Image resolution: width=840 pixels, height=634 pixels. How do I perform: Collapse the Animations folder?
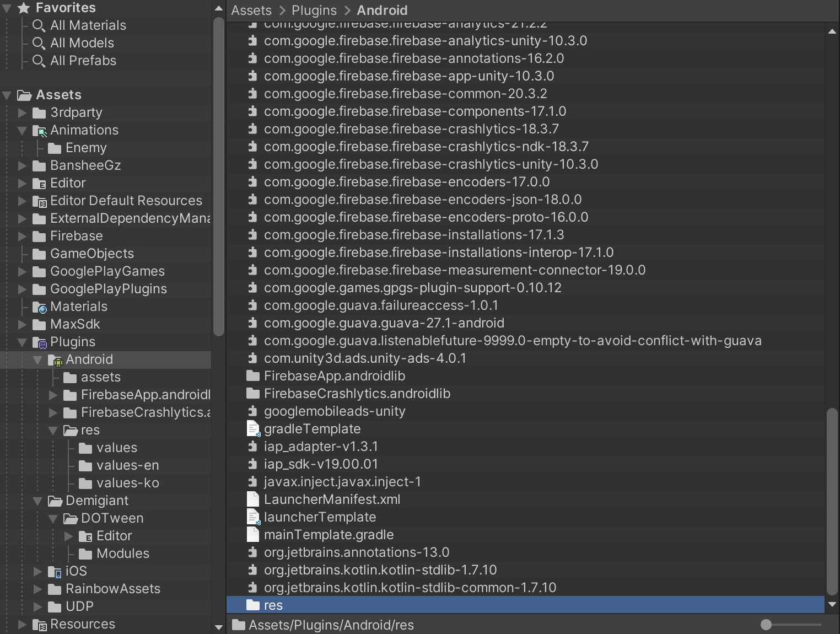tap(22, 131)
